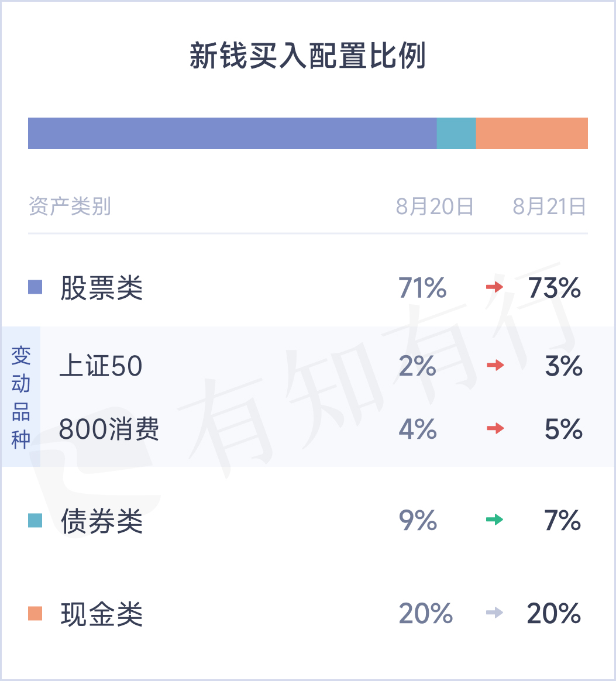Click the red arrow in 股票类 row
The image size is (616, 681).
pos(494,287)
